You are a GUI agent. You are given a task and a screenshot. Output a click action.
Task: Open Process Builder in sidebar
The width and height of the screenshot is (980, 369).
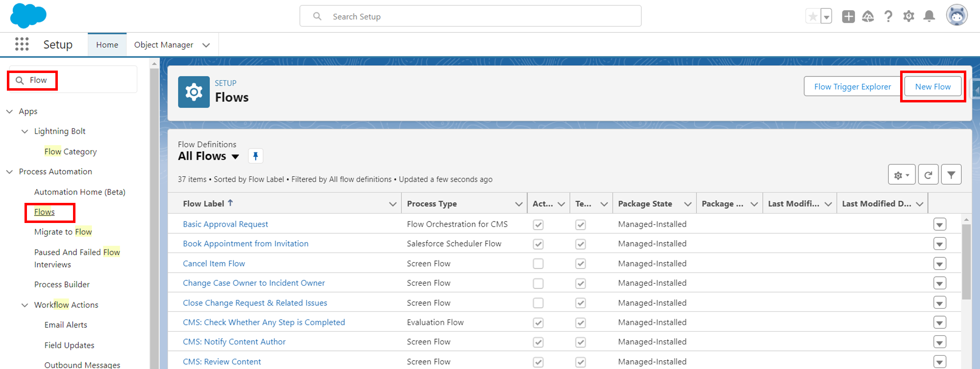coord(62,284)
